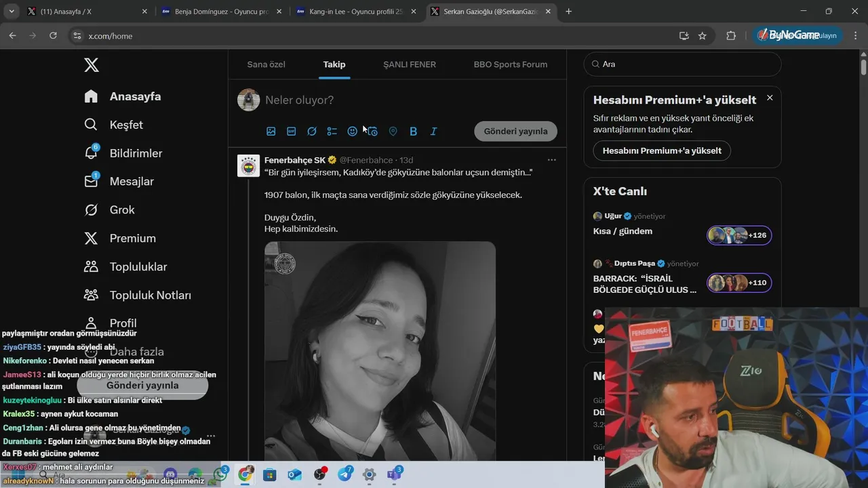The image size is (868, 488).
Task: Select the Takip timeline tab
Action: 334,64
